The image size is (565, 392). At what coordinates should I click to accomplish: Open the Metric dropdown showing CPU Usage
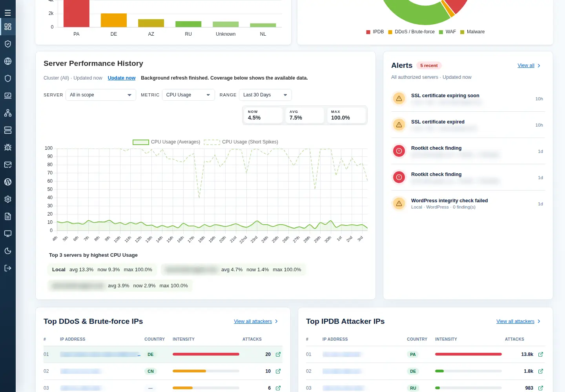(188, 95)
